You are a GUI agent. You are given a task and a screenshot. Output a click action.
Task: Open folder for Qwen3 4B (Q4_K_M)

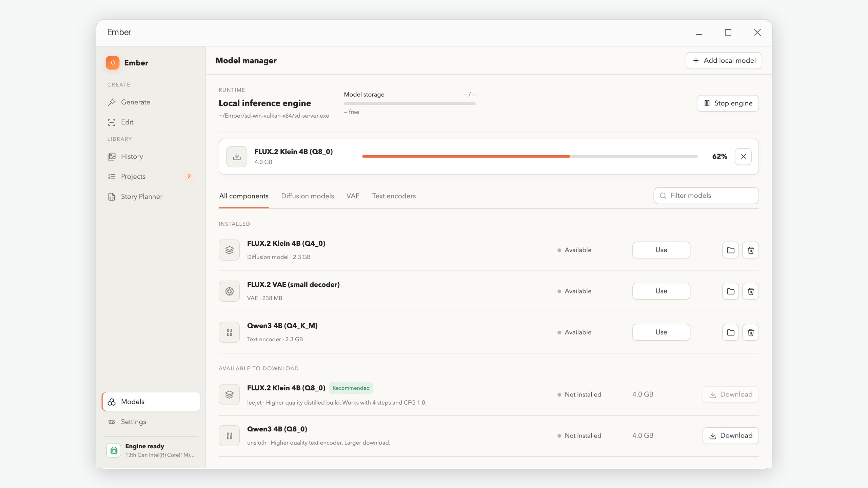(730, 332)
